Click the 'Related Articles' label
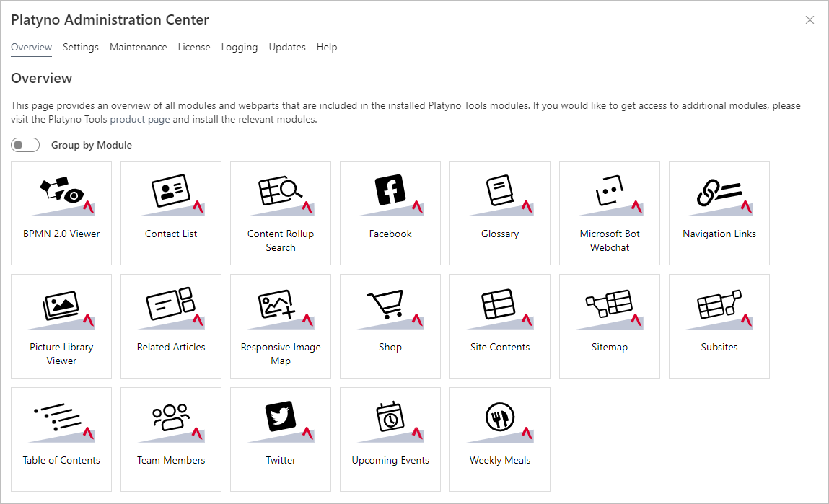 (171, 347)
